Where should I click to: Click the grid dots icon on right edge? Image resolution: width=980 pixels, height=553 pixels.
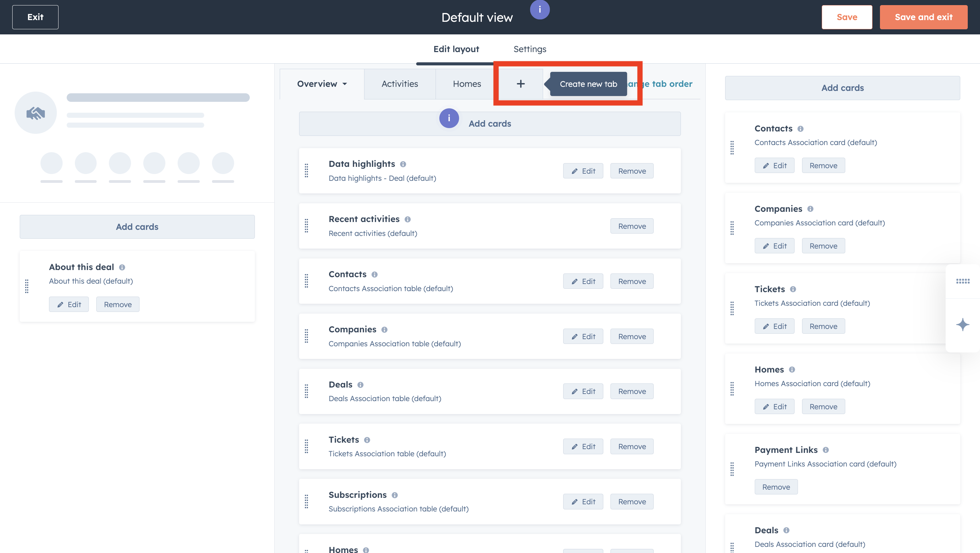[963, 281]
